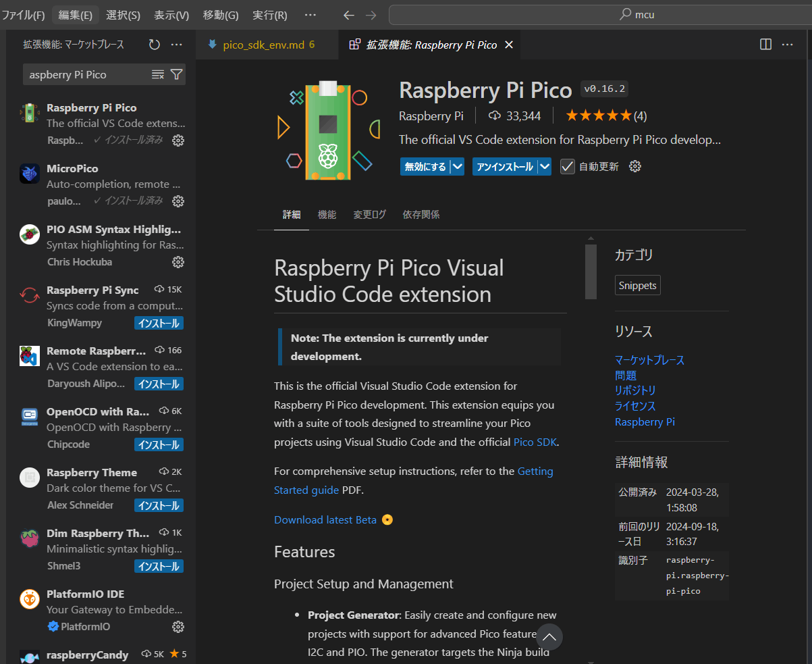Expand the 無効にする dropdown arrow
The image size is (812, 664).
click(x=457, y=166)
